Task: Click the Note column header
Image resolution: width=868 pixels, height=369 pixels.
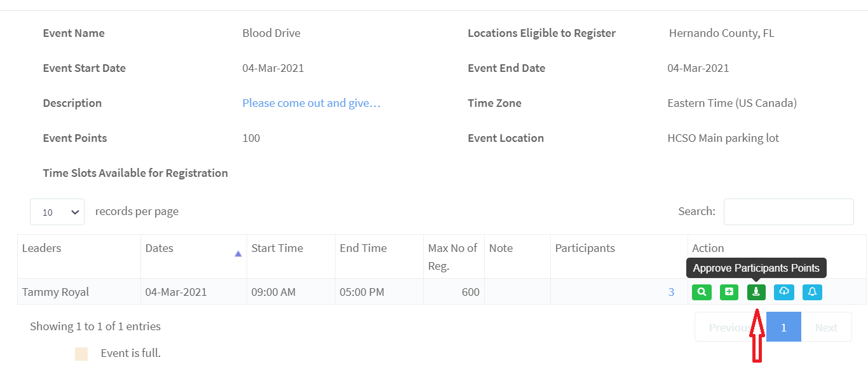Action: coord(517,256)
